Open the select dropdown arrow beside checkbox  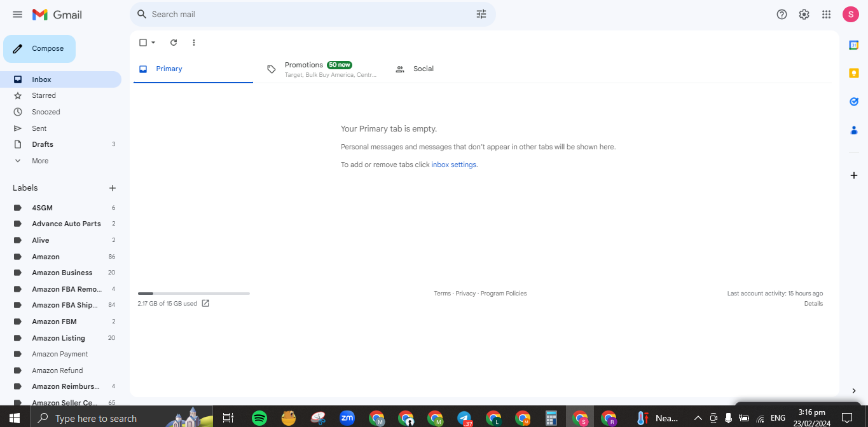[x=153, y=43]
